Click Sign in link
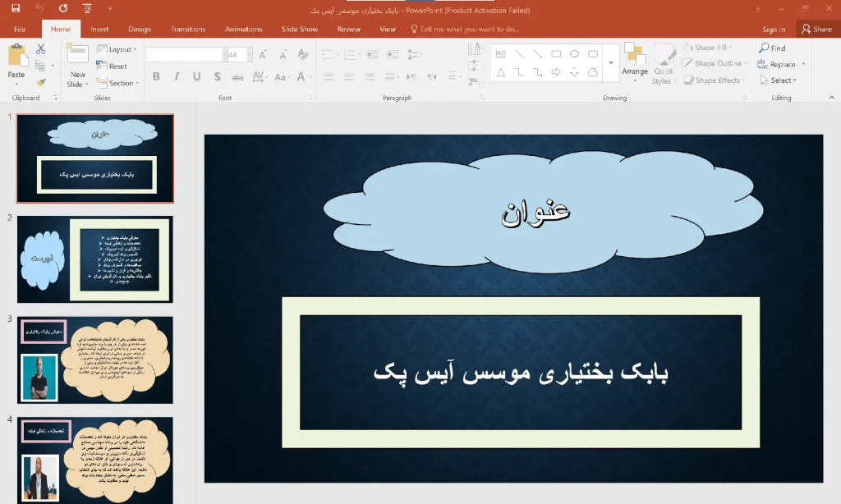 coord(773,29)
